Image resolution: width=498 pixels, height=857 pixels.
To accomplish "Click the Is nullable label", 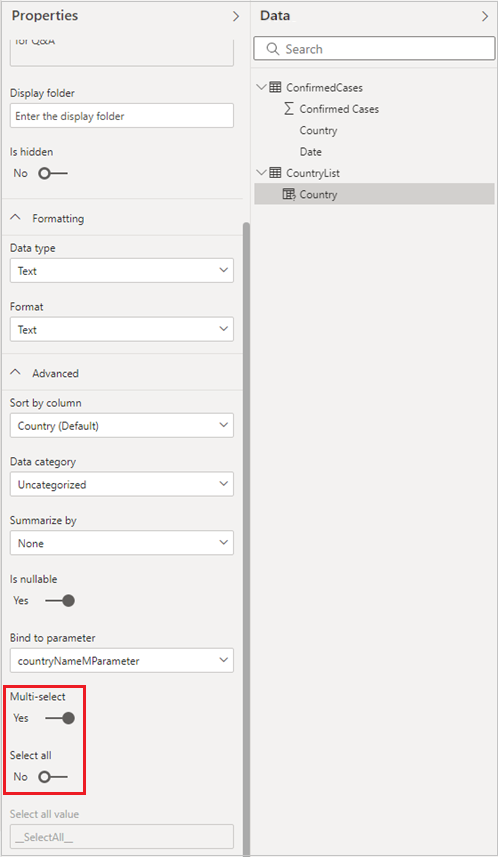I will 33,579.
